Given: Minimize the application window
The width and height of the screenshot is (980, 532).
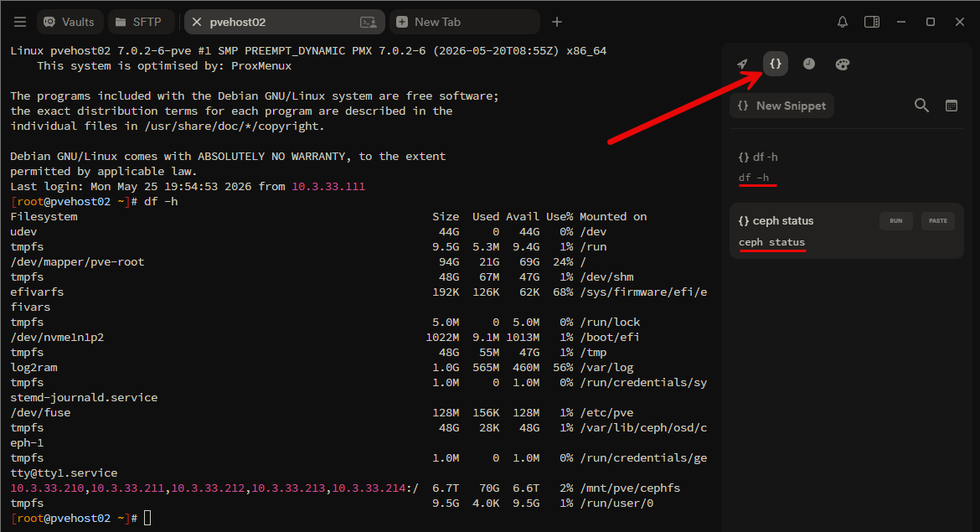Looking at the screenshot, I should (x=900, y=22).
